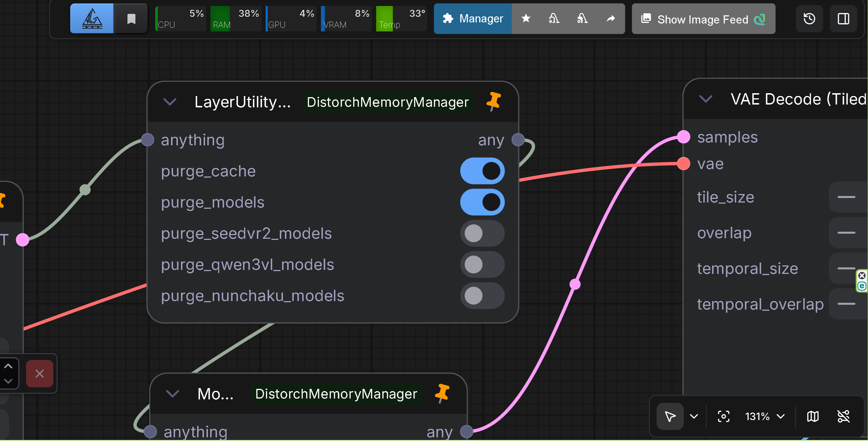Open the workflow history clock icon
Image resolution: width=868 pixels, height=443 pixels.
point(809,18)
